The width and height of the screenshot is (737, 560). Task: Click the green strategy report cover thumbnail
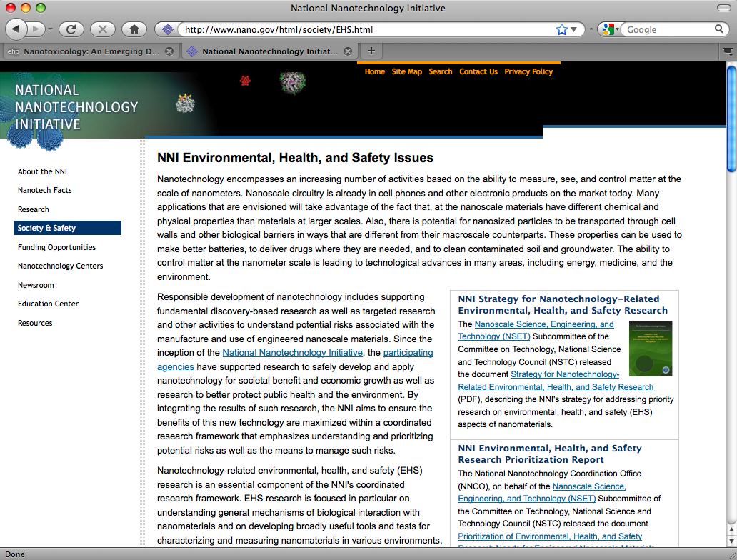click(651, 349)
